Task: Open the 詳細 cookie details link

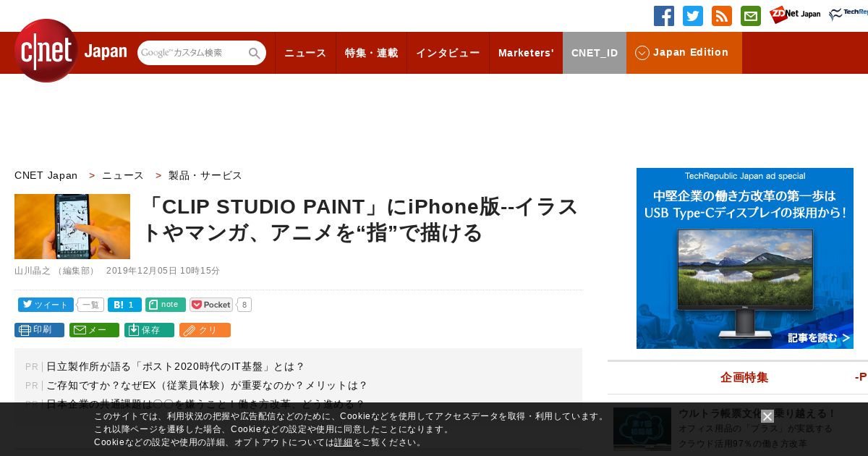Action: [344, 442]
